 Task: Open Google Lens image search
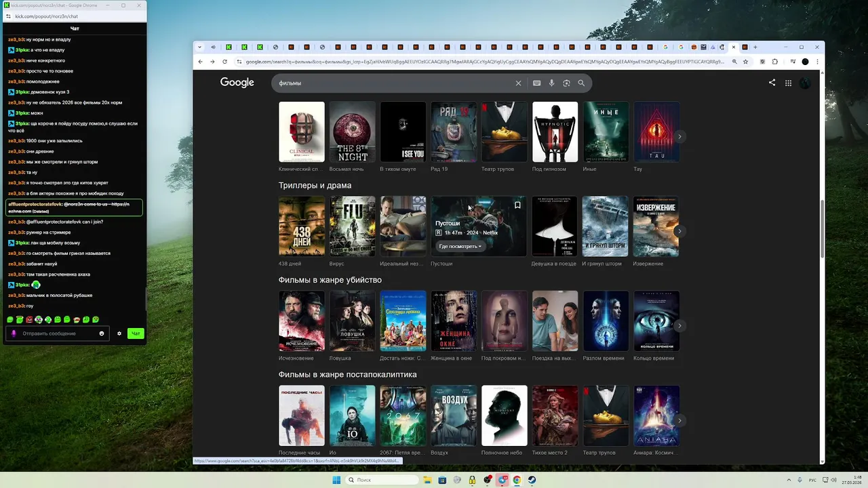pos(566,83)
